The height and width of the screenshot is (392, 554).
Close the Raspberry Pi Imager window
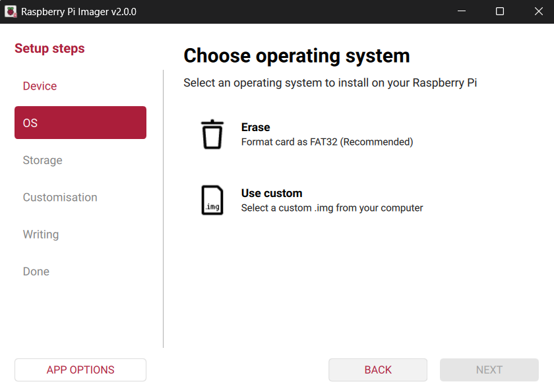click(536, 12)
